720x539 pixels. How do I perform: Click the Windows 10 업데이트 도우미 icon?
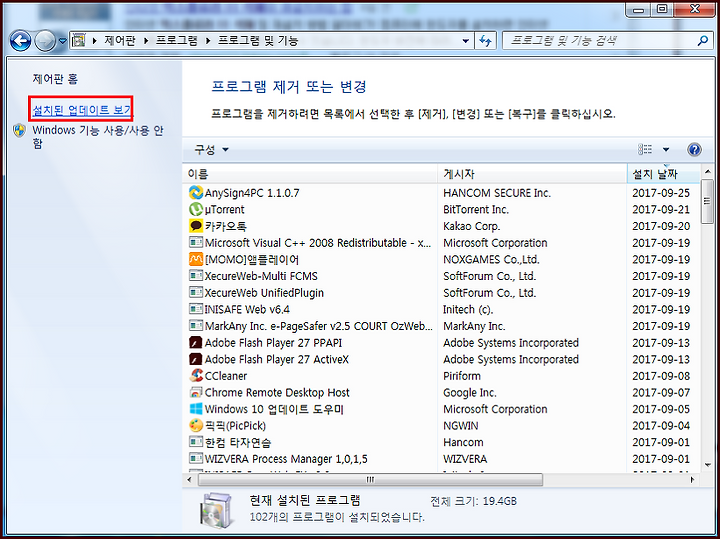point(196,409)
